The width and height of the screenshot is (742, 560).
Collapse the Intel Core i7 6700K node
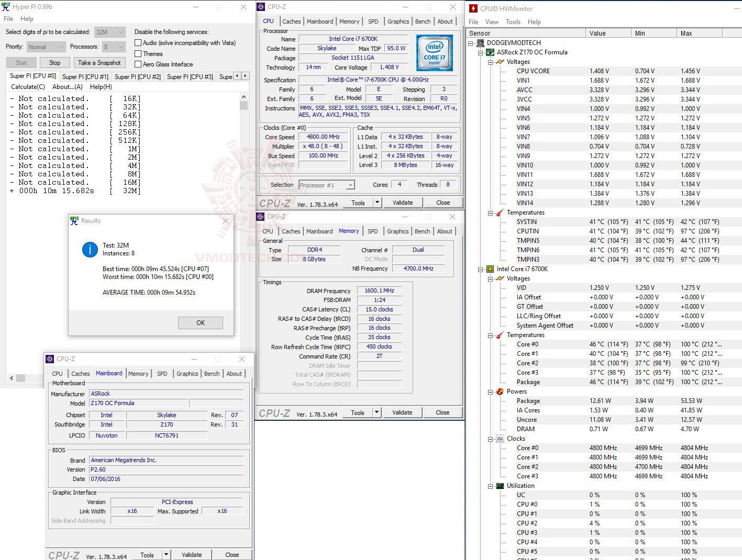pyautogui.click(x=480, y=269)
